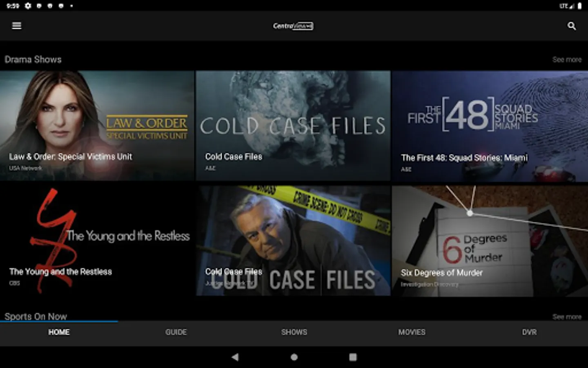Go to the DVR tab
The height and width of the screenshot is (368, 588).
click(529, 332)
